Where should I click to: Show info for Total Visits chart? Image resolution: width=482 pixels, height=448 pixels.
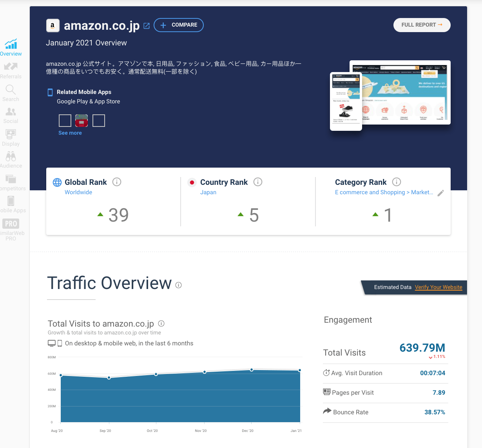161,323
